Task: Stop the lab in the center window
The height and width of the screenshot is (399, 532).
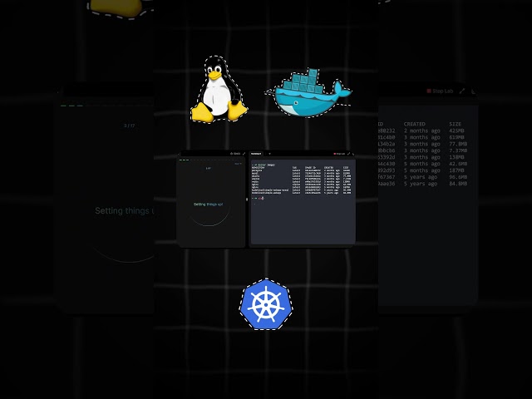Action: pos(339,154)
